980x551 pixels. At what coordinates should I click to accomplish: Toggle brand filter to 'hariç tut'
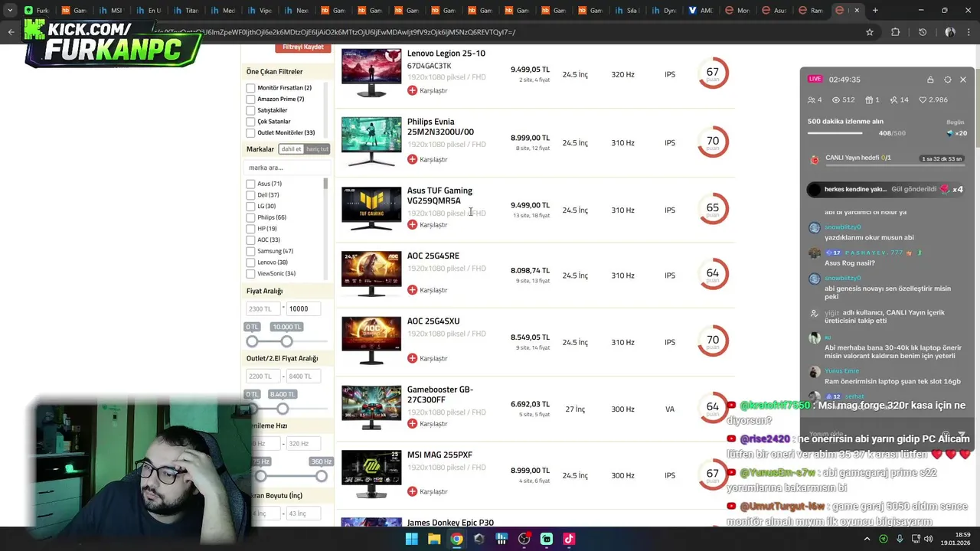pyautogui.click(x=317, y=149)
